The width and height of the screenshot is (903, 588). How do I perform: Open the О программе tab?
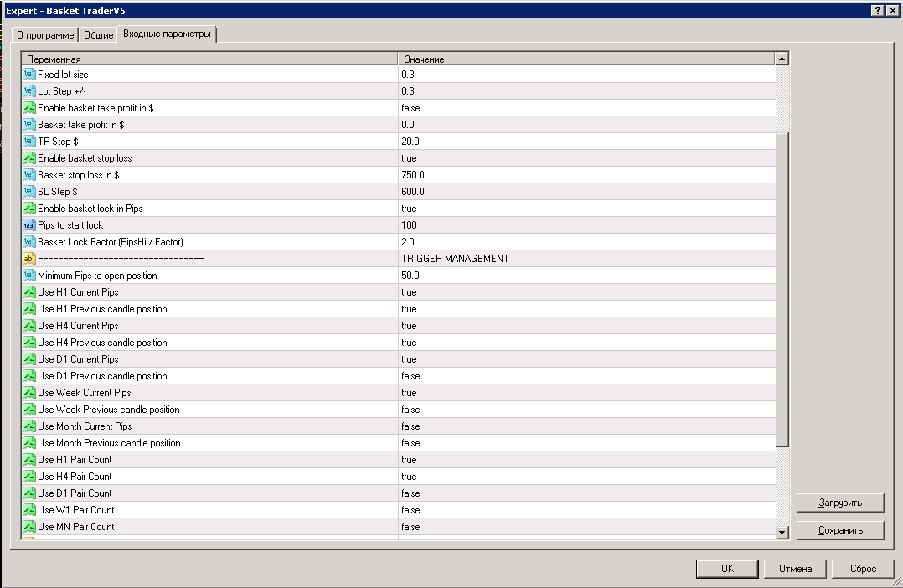coord(45,35)
